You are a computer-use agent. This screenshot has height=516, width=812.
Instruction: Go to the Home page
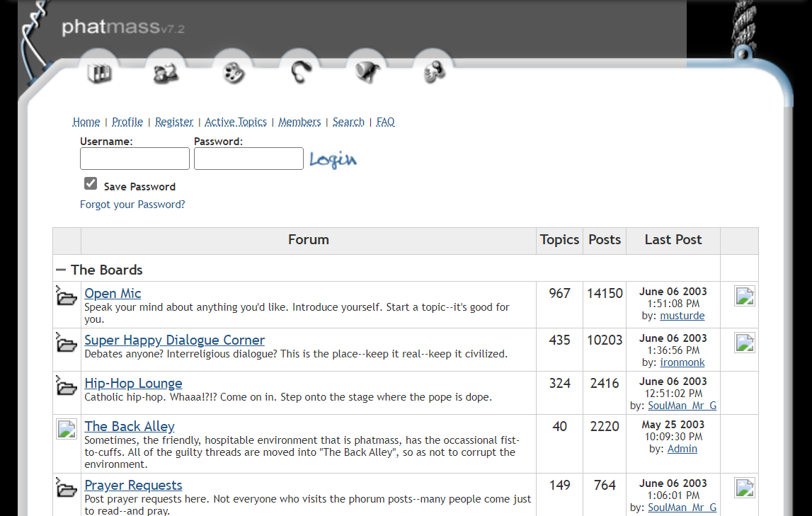click(x=86, y=122)
